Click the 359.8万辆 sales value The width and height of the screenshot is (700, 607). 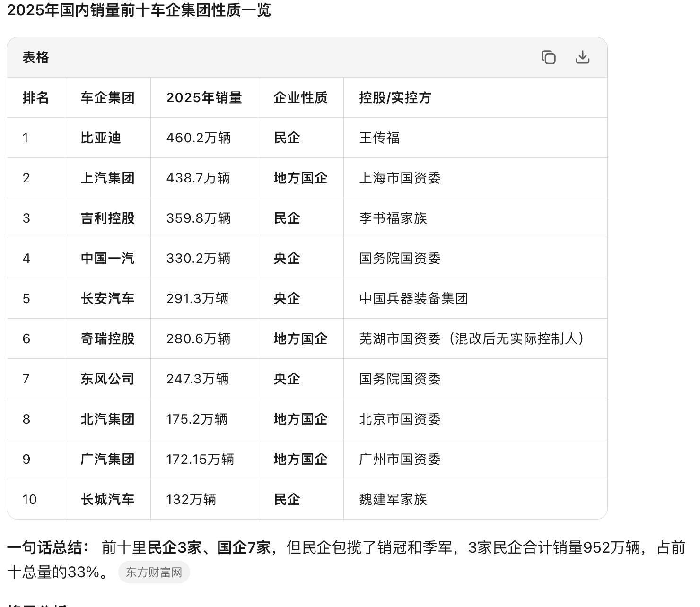[199, 218]
